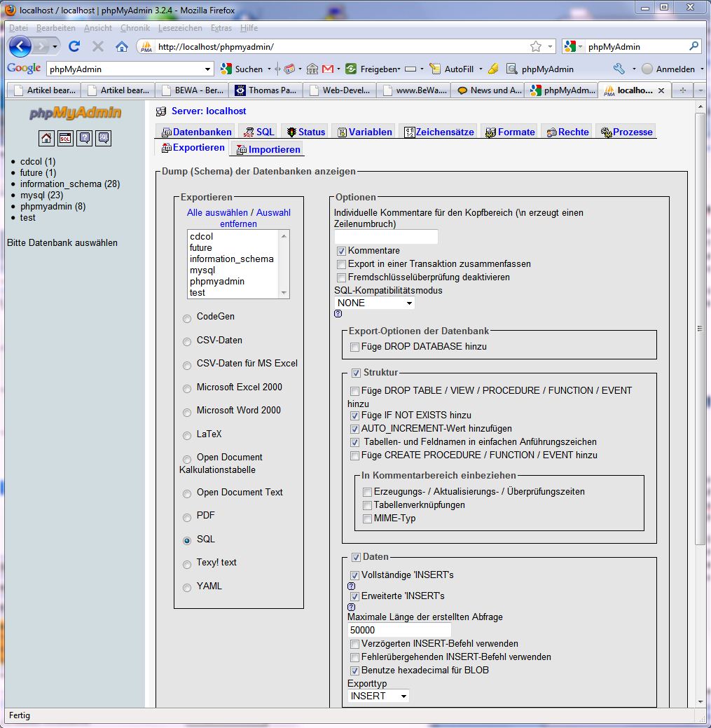711x728 pixels.
Task: Open the Status tab
Action: (306, 132)
